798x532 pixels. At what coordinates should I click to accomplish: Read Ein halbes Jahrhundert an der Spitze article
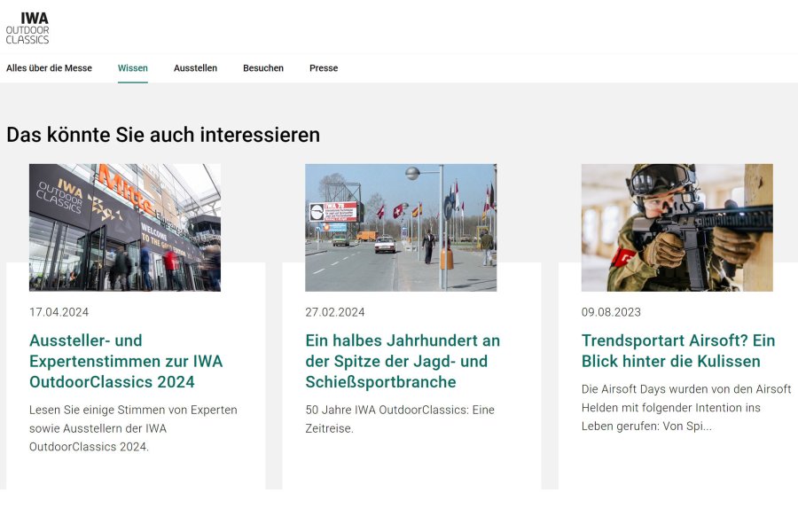click(403, 361)
